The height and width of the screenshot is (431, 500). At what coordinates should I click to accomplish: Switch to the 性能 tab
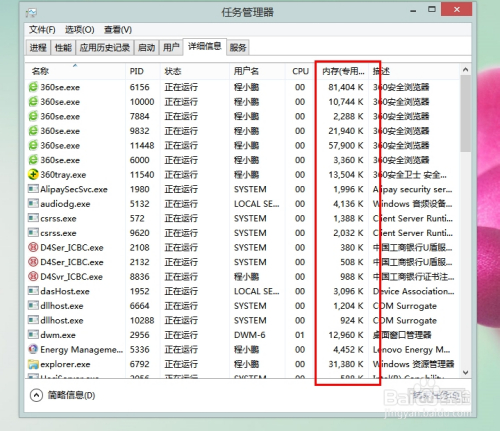(x=63, y=48)
